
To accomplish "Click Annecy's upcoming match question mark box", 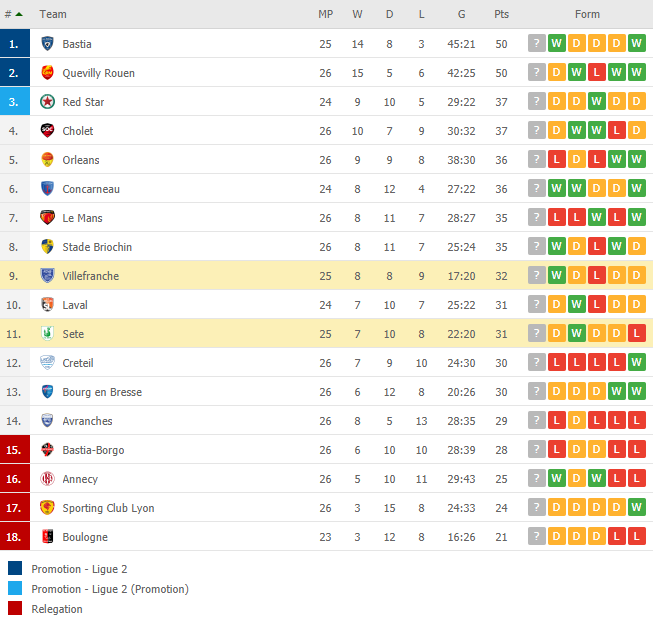I will pos(536,478).
